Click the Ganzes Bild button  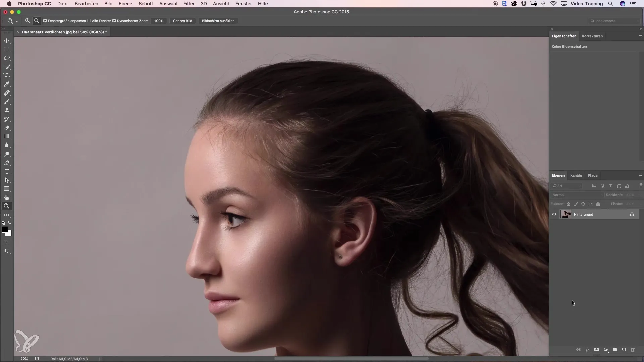coord(182,21)
